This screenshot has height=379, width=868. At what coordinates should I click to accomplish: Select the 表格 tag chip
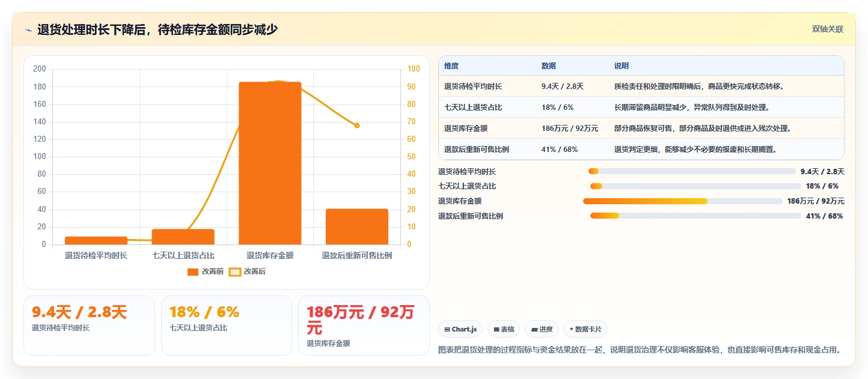point(504,329)
